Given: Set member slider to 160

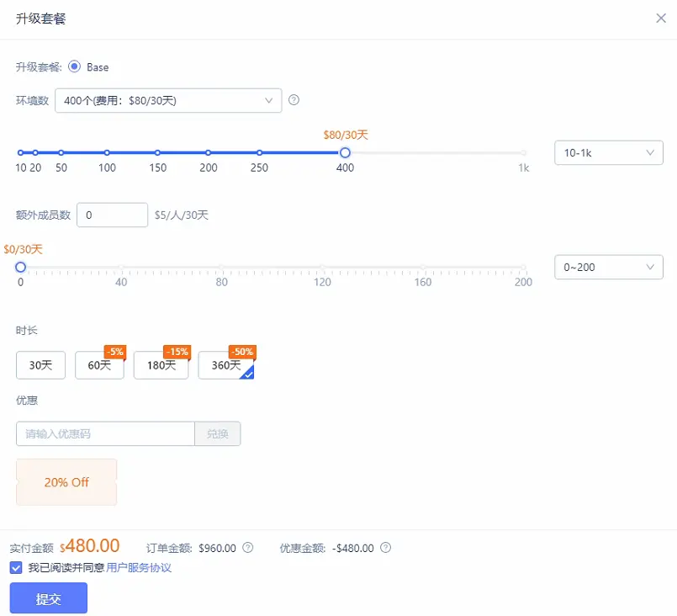Looking at the screenshot, I should (423, 267).
